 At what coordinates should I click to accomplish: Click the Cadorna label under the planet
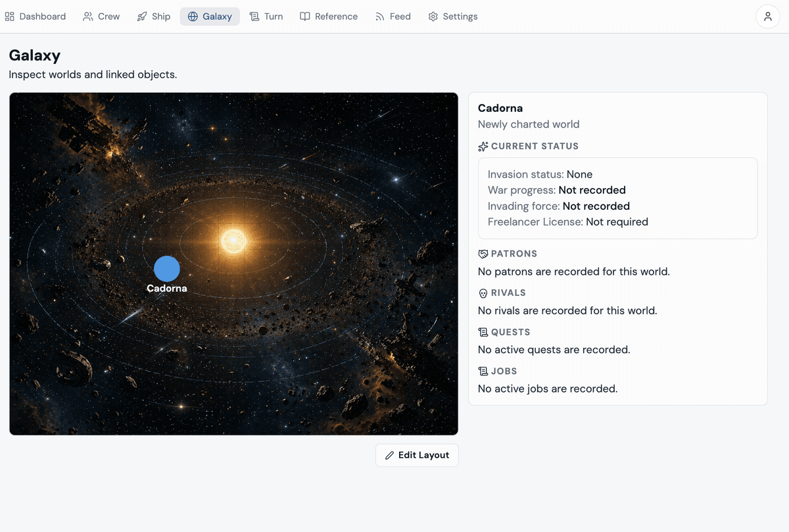167,288
